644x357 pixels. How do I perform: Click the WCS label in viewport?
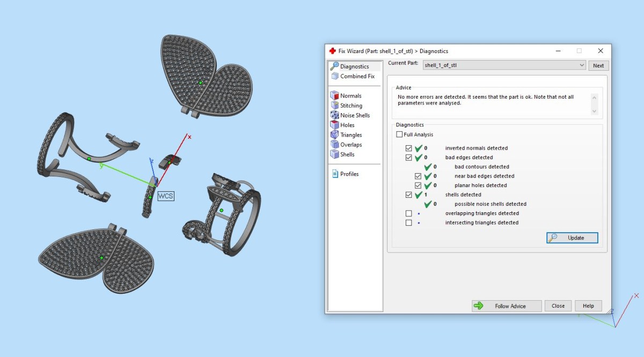165,196
